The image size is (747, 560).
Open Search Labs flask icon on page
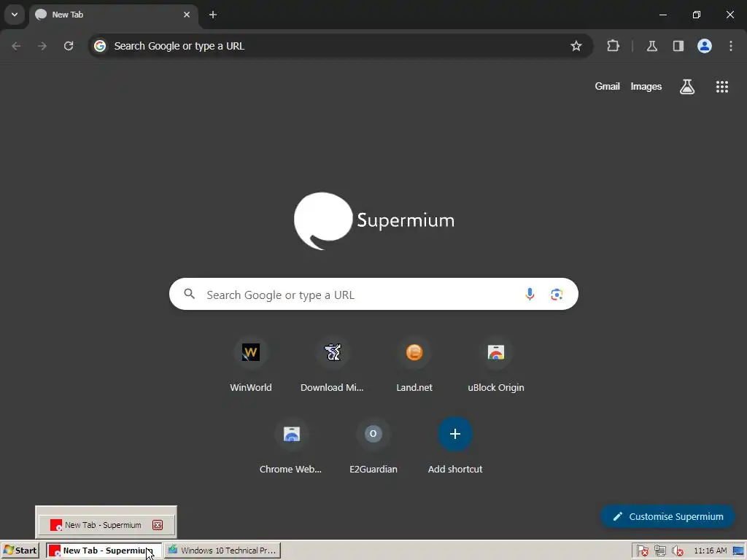pyautogui.click(x=687, y=86)
